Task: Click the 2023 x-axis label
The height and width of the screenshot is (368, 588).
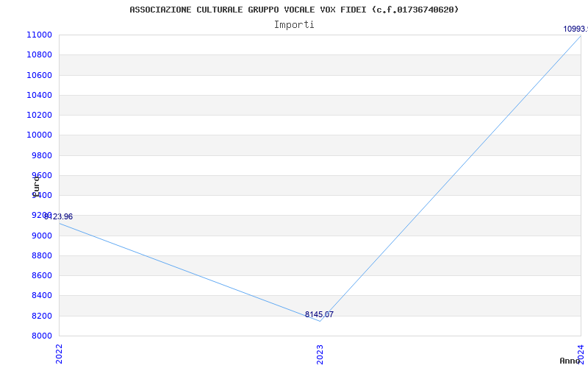Action: (x=320, y=354)
